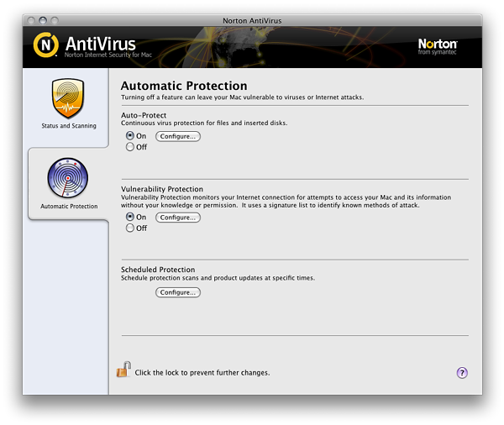Screen dimensions: 504x425
Task: Disable Vulnerability Protection with Off radio
Action: (x=130, y=228)
